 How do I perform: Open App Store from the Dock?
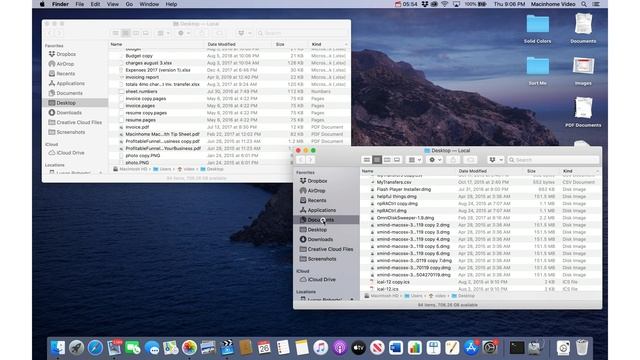pos(471,348)
